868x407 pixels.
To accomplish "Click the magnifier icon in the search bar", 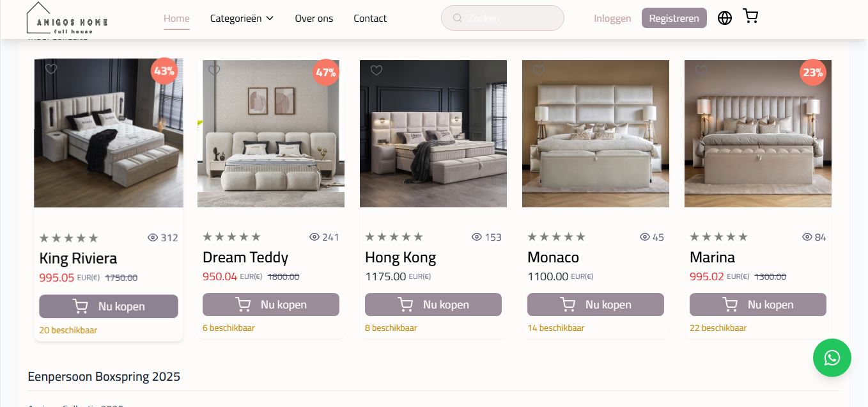I will 458,18.
